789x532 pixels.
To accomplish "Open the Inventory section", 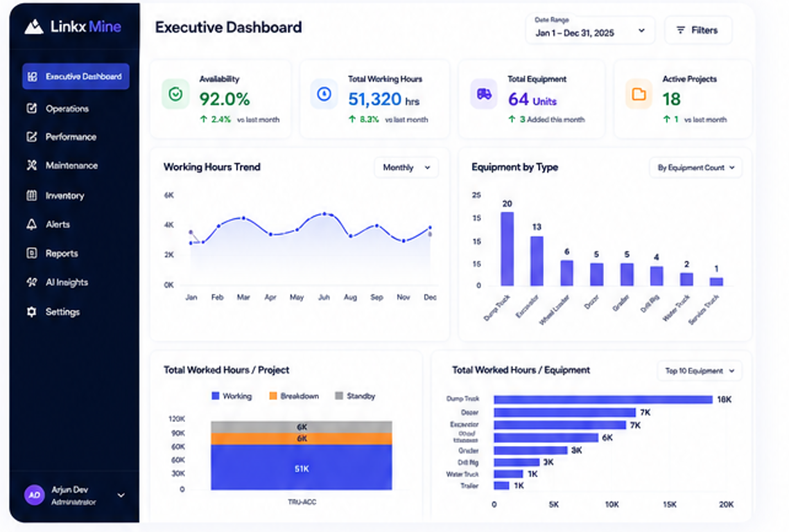I will (64, 195).
